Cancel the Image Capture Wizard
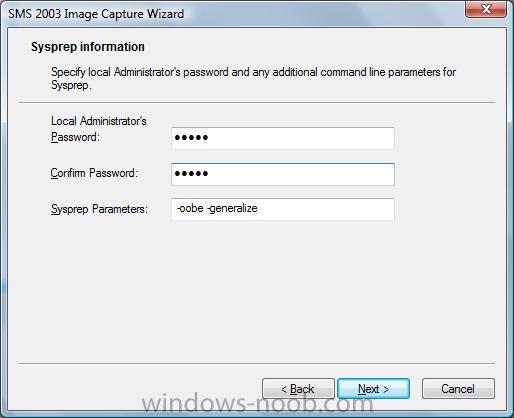The width and height of the screenshot is (514, 418). tap(458, 389)
